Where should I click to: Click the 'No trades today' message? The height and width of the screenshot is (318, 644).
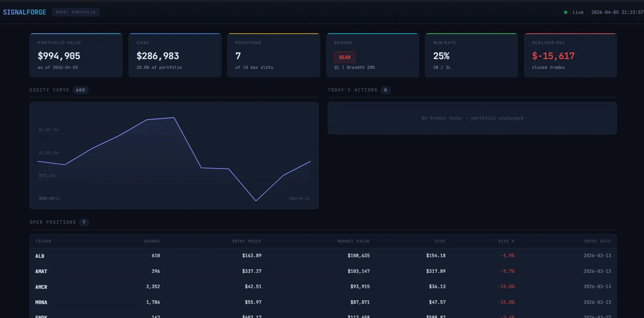click(472, 118)
